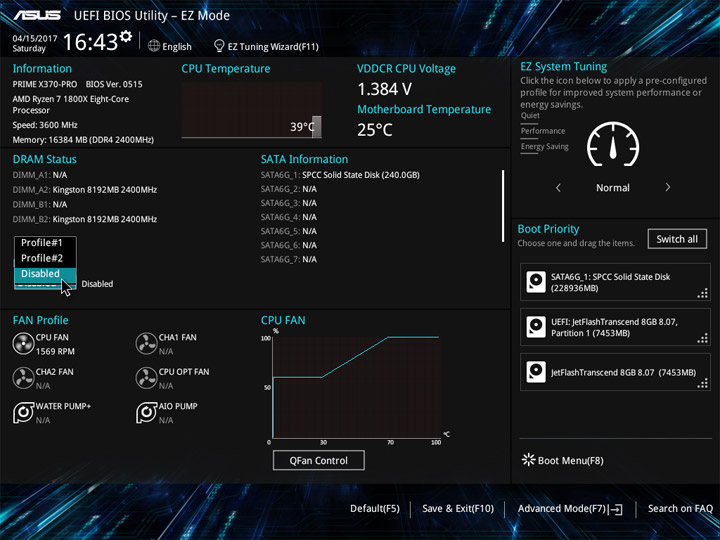Click the CHA2 FAN icon
Image resolution: width=720 pixels, height=540 pixels.
click(23, 378)
